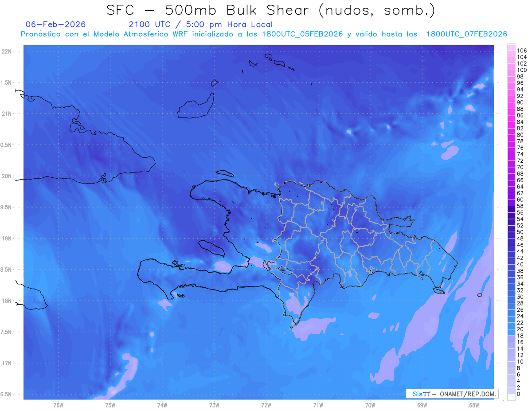Click the '0.5N' latitude label

7,145
